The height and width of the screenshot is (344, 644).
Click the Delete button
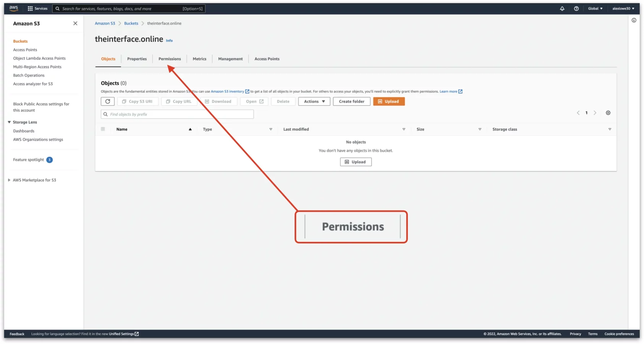click(x=283, y=101)
